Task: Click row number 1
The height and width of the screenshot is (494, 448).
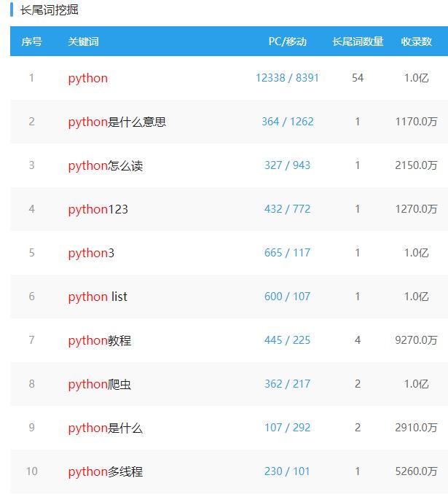Action: pos(31,78)
